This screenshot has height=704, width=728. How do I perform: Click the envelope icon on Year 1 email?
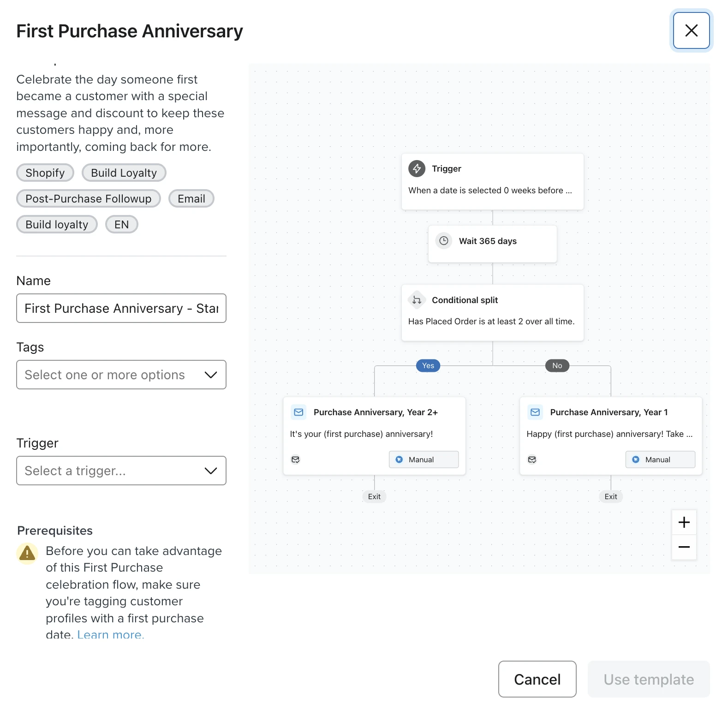(535, 412)
